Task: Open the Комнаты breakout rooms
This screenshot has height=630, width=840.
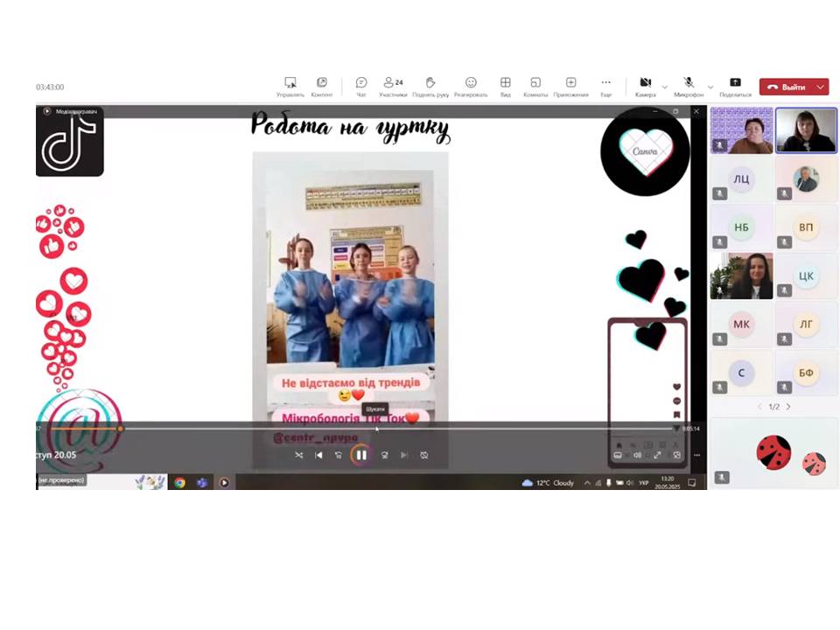Action: (x=535, y=87)
